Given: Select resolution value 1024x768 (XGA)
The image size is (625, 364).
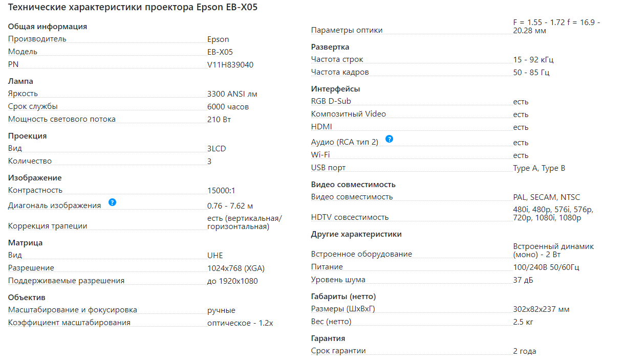Looking at the screenshot, I should 235,268.
